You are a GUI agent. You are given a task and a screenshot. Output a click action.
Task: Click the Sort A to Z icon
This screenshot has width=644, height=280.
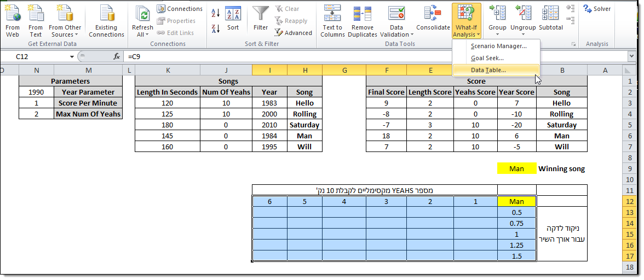click(216, 13)
